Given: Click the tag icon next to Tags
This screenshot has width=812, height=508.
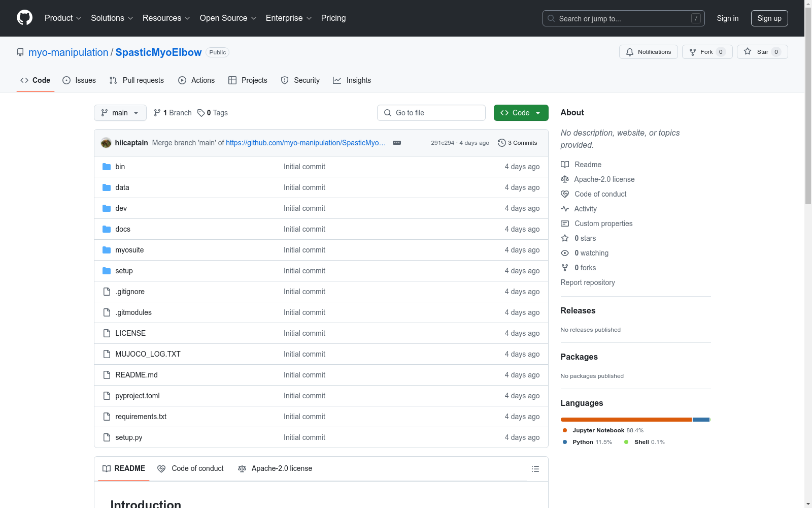Looking at the screenshot, I should point(201,113).
